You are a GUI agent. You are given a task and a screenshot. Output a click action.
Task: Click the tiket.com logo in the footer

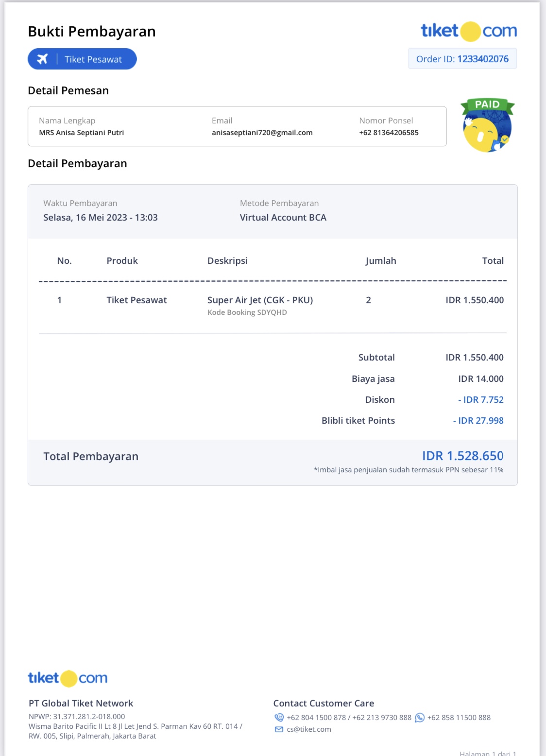click(x=68, y=678)
